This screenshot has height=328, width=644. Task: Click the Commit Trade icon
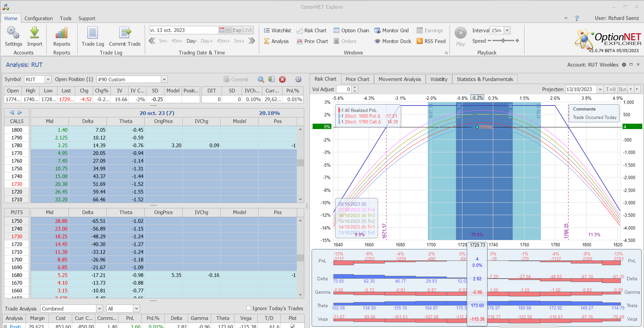[125, 33]
